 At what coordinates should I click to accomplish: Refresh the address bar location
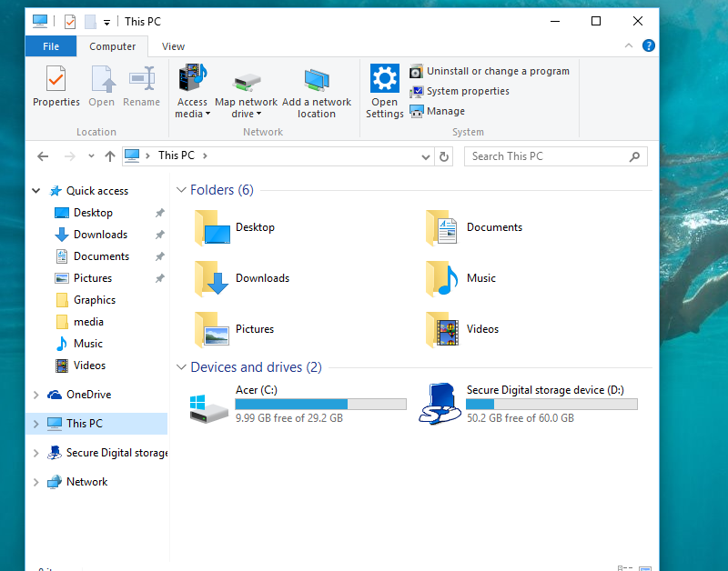click(444, 156)
